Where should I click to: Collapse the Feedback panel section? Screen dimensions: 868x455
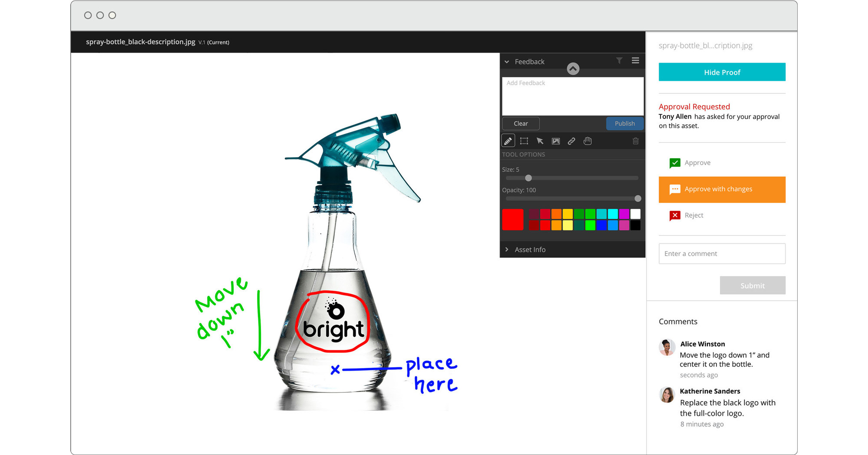[507, 62]
